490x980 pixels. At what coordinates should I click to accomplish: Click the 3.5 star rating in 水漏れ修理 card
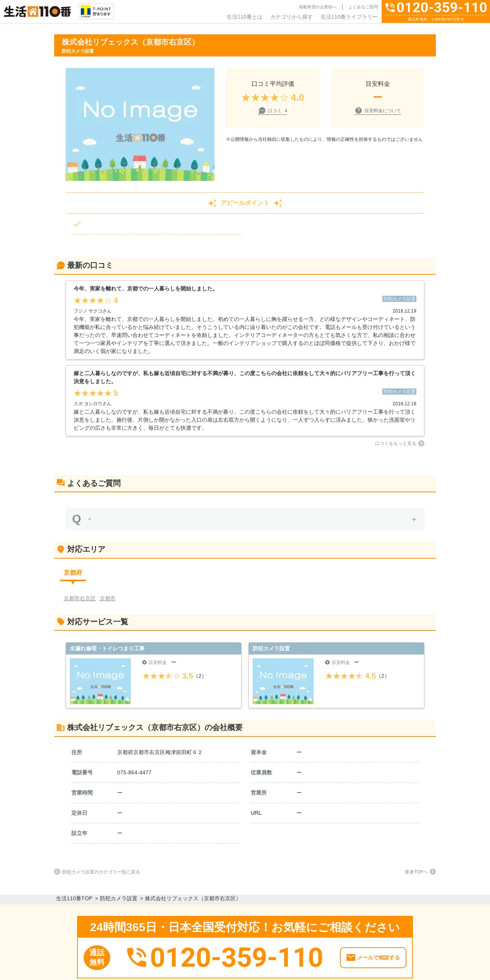tap(168, 676)
